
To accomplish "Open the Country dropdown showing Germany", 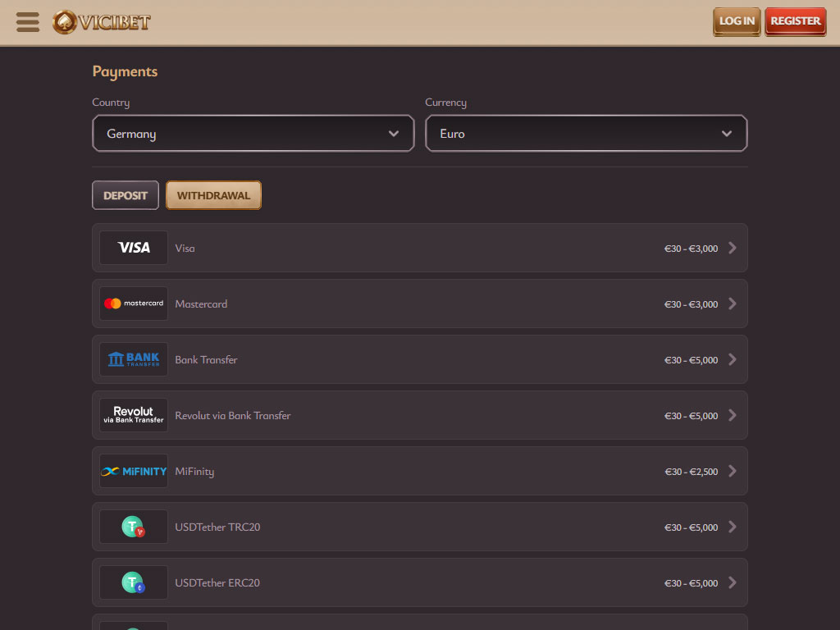I will pyautogui.click(x=253, y=134).
